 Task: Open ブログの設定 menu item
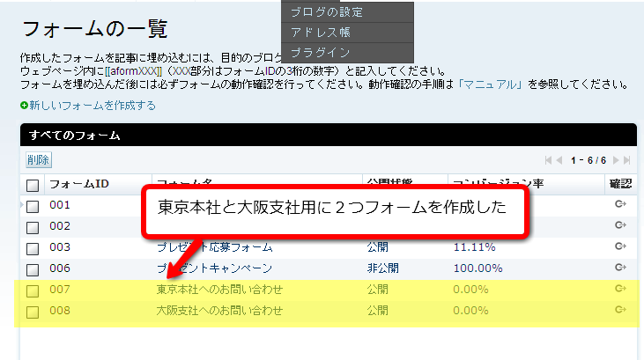tap(326, 12)
